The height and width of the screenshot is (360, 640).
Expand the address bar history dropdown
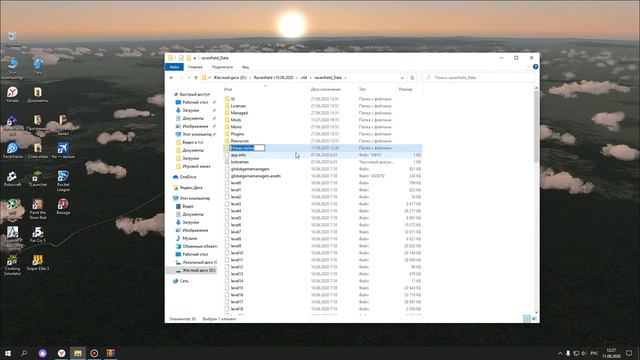pyautogui.click(x=402, y=78)
